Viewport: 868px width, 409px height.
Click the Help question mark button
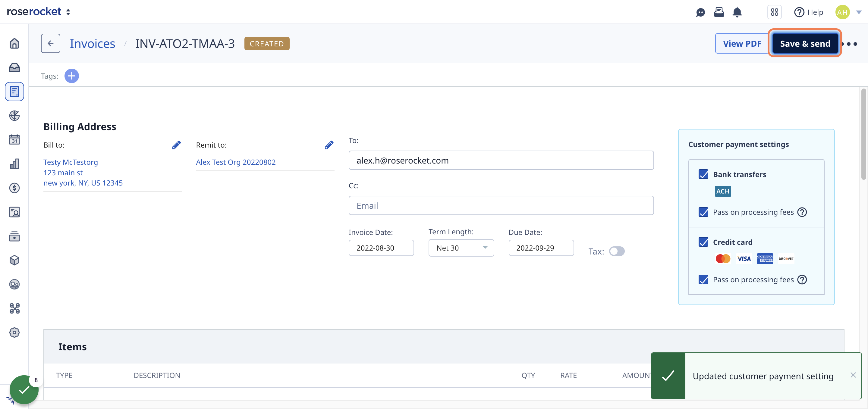808,12
